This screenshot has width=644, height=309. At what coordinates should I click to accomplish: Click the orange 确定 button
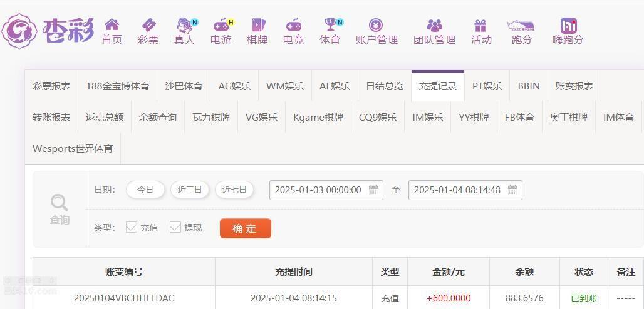coord(246,228)
